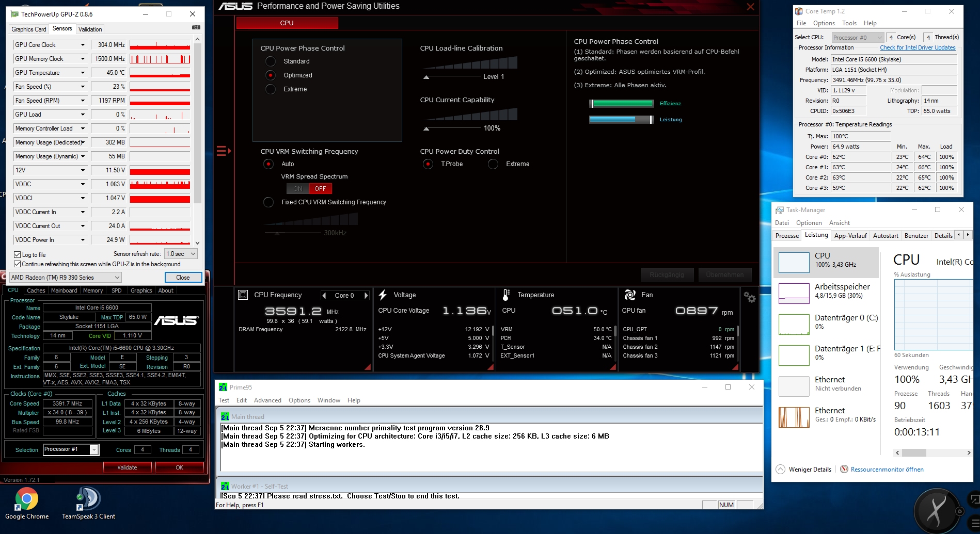Click Task-Manager tab scroll right arrow

pyautogui.click(x=968, y=235)
